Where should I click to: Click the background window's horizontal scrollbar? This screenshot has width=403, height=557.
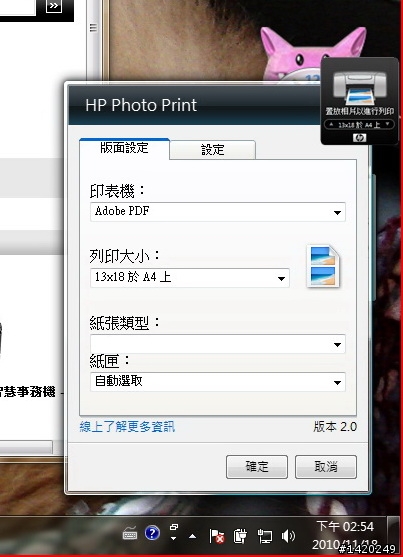pos(26,448)
